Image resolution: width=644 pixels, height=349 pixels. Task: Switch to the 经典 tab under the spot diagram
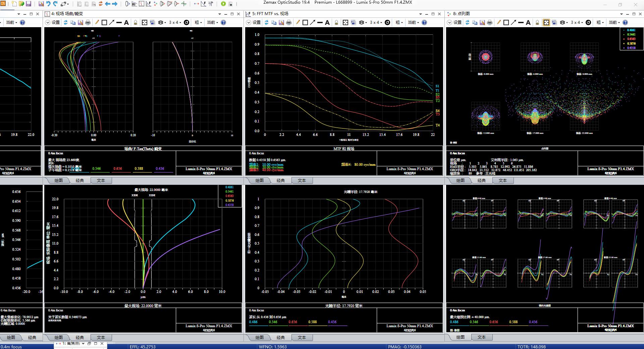481,181
